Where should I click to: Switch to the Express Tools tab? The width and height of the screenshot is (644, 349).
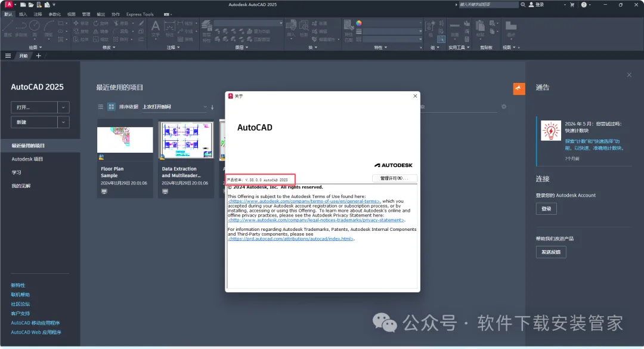click(x=140, y=14)
